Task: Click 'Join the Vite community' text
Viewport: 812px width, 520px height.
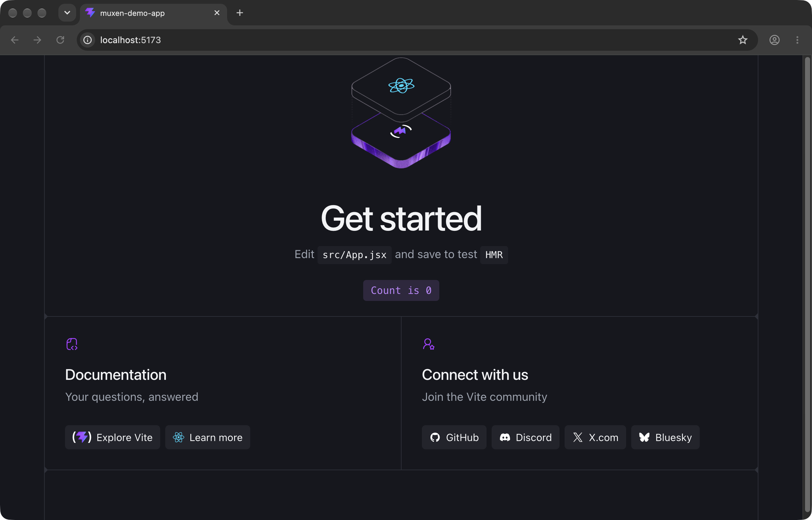Action: [x=484, y=397]
